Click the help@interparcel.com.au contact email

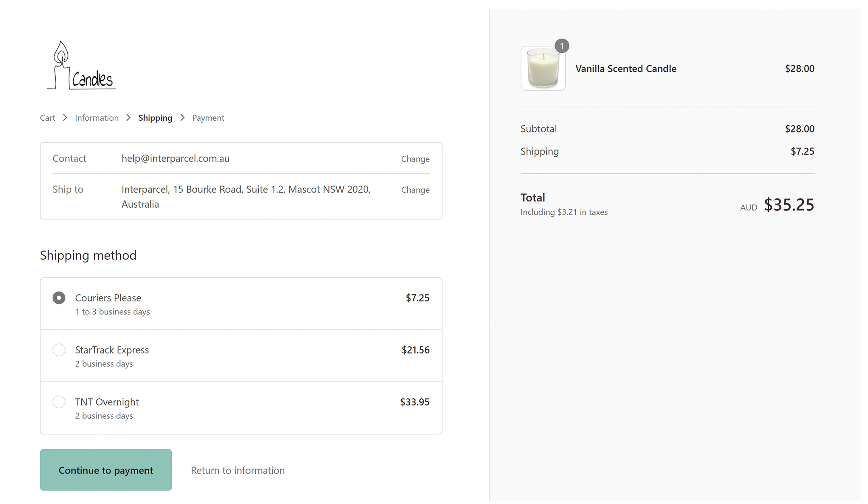click(x=175, y=158)
